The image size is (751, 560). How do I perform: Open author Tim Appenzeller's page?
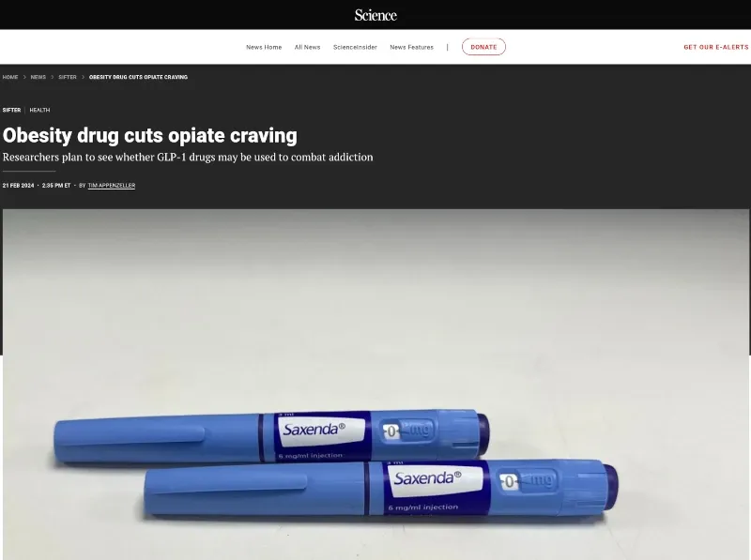point(112,185)
